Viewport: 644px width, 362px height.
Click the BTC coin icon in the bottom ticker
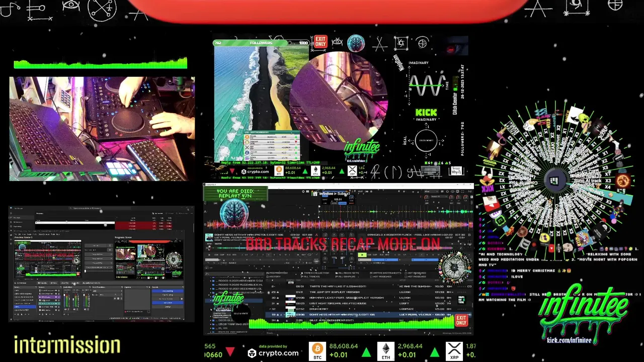click(318, 350)
